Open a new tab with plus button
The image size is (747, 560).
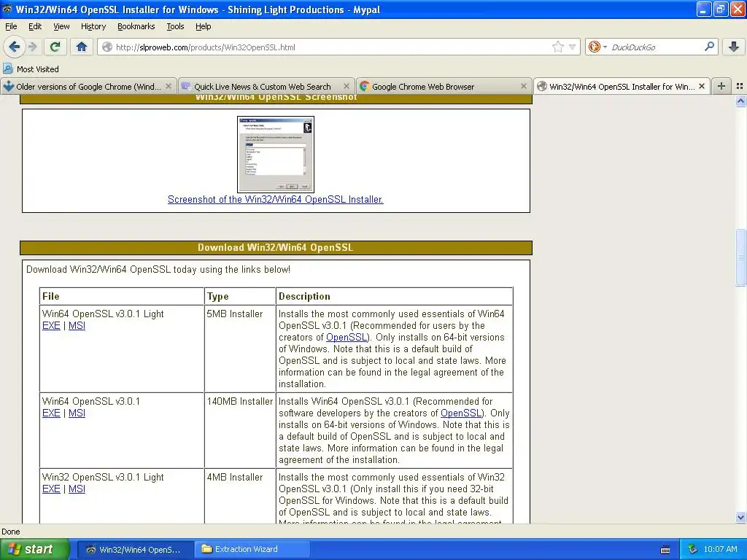pos(721,86)
